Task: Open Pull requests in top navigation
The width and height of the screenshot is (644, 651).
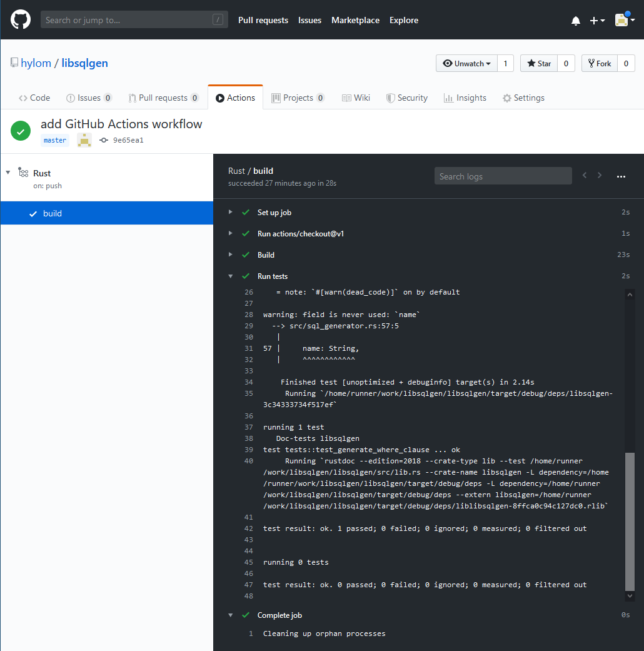Action: tap(263, 21)
